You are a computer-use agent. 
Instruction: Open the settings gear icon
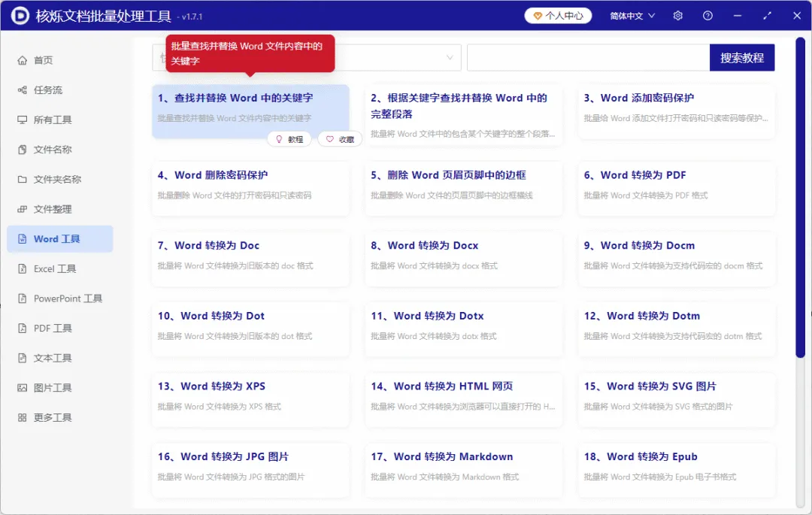tap(678, 16)
